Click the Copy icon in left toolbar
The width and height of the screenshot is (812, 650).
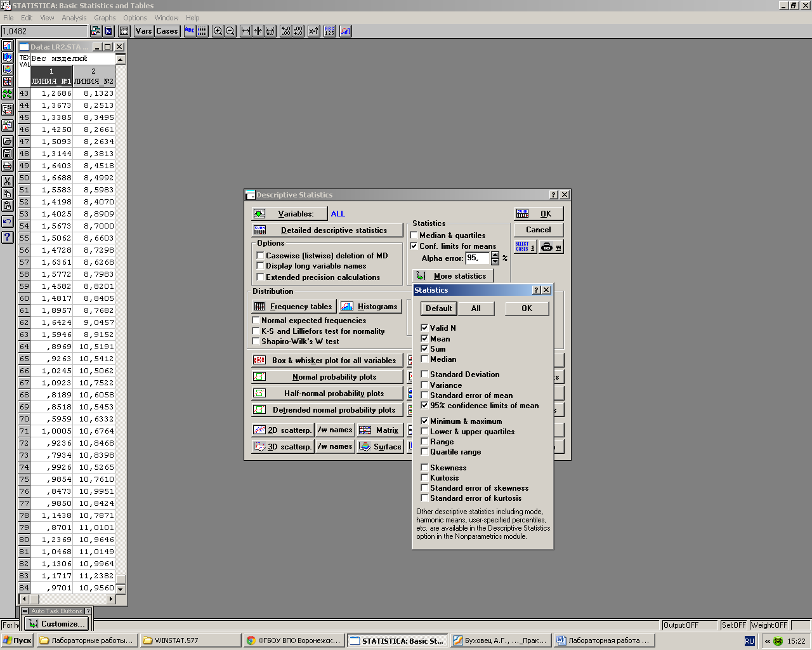8,194
